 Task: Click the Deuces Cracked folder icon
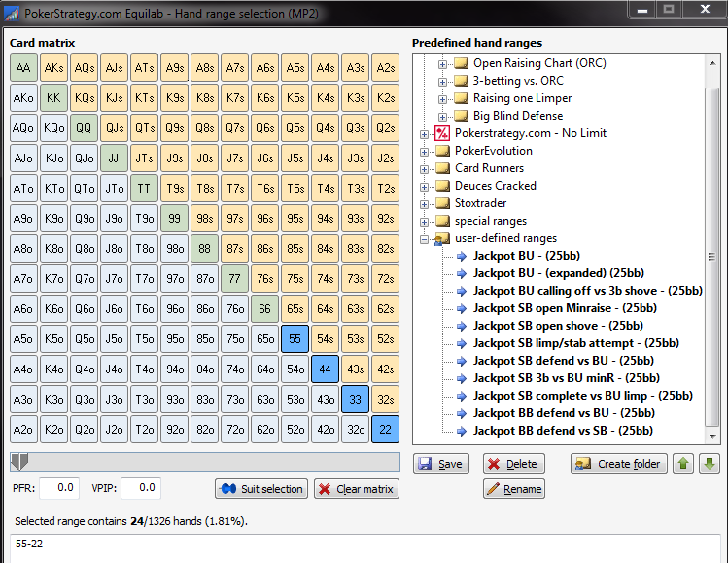[442, 186]
